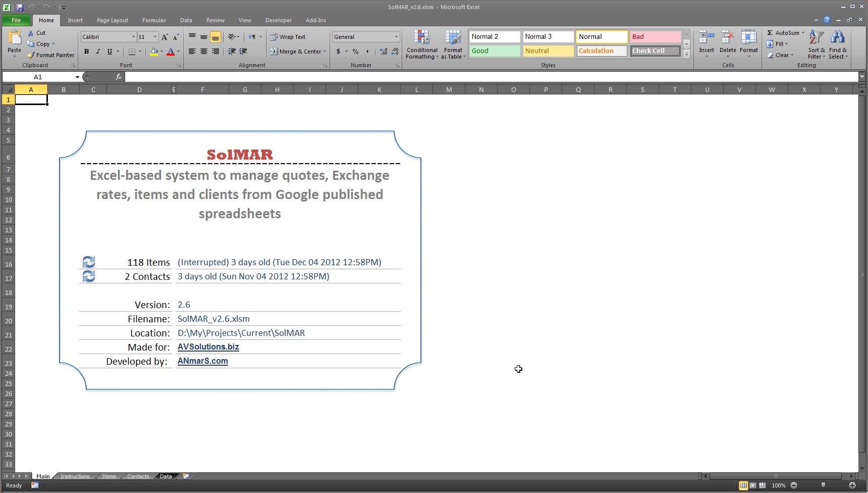Increase font size with Grow Font icon

coord(165,37)
